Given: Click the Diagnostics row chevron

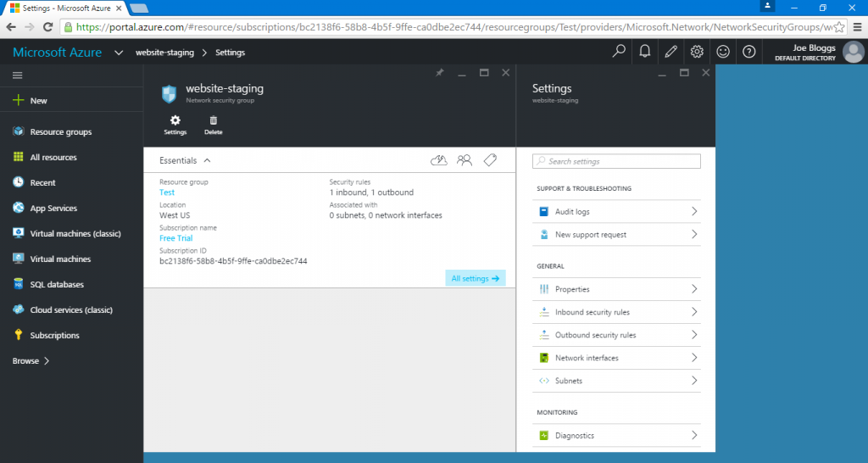Looking at the screenshot, I should [694, 435].
